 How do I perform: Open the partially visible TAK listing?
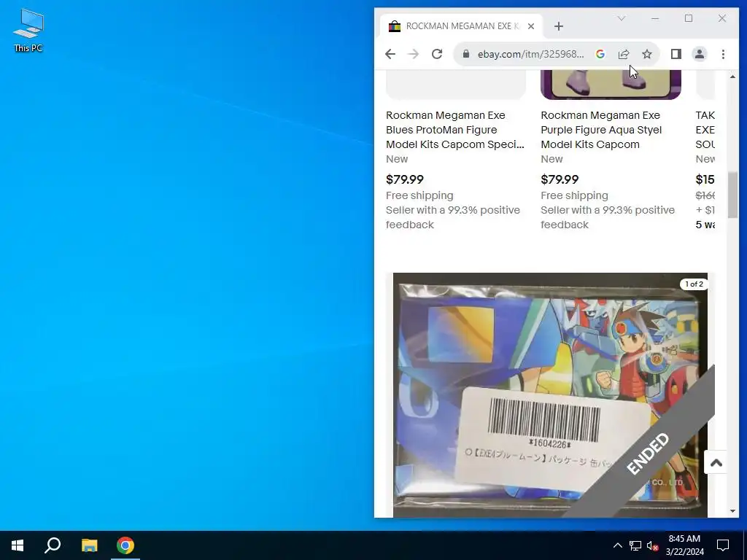[705, 130]
